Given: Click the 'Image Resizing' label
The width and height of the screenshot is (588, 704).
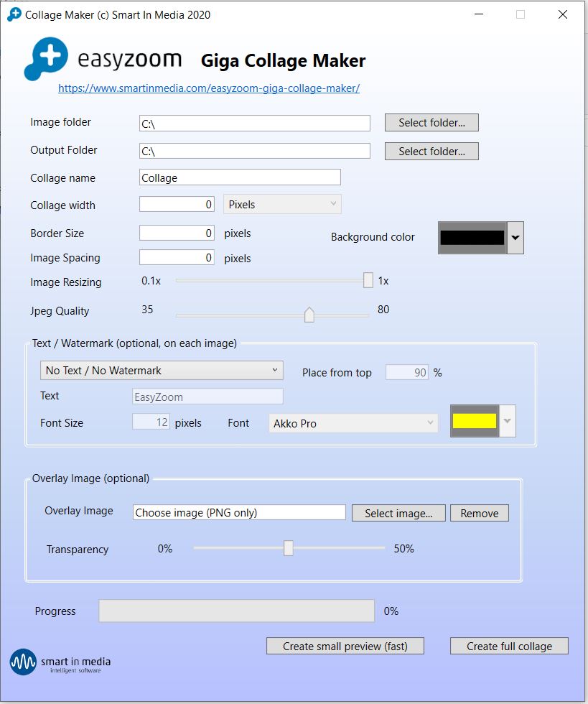Looking at the screenshot, I should click(x=66, y=282).
